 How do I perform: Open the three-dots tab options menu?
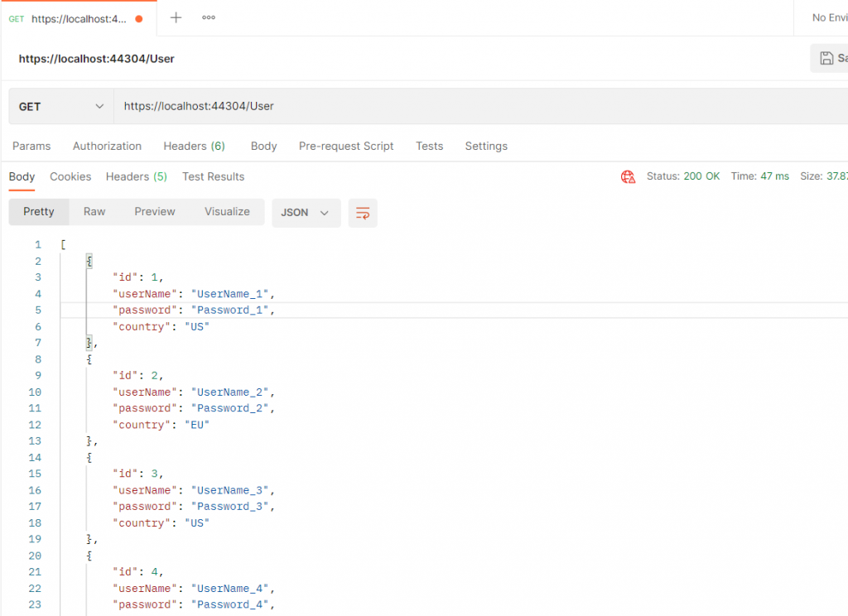[x=209, y=17]
